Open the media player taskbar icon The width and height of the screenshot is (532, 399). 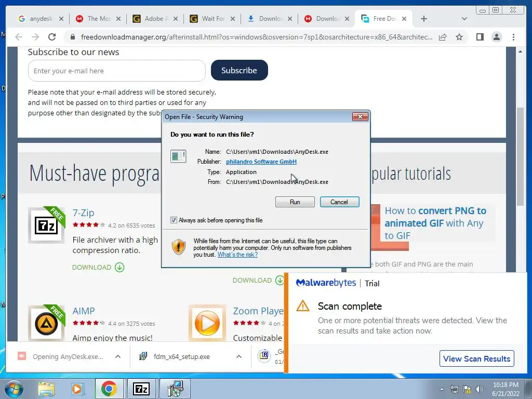click(77, 389)
